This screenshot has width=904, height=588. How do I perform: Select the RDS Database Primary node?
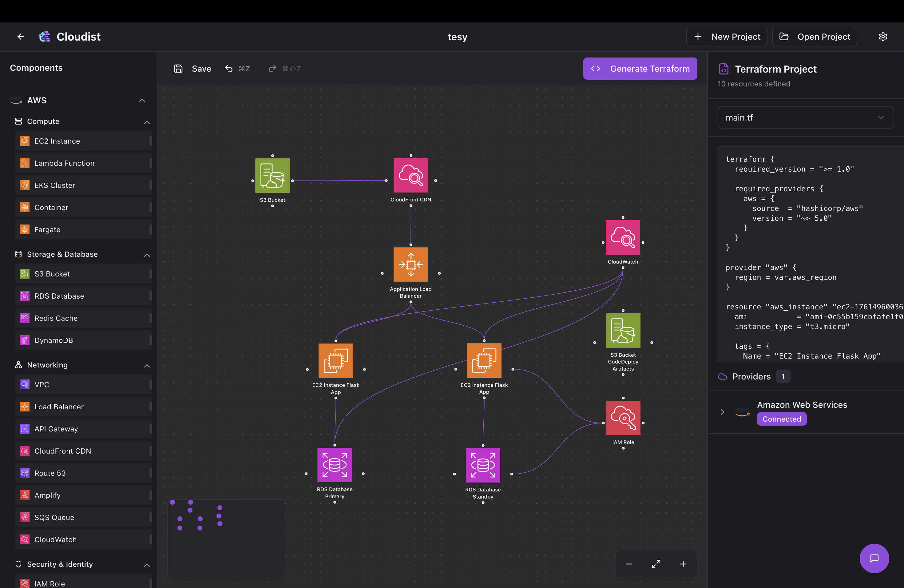tap(335, 465)
